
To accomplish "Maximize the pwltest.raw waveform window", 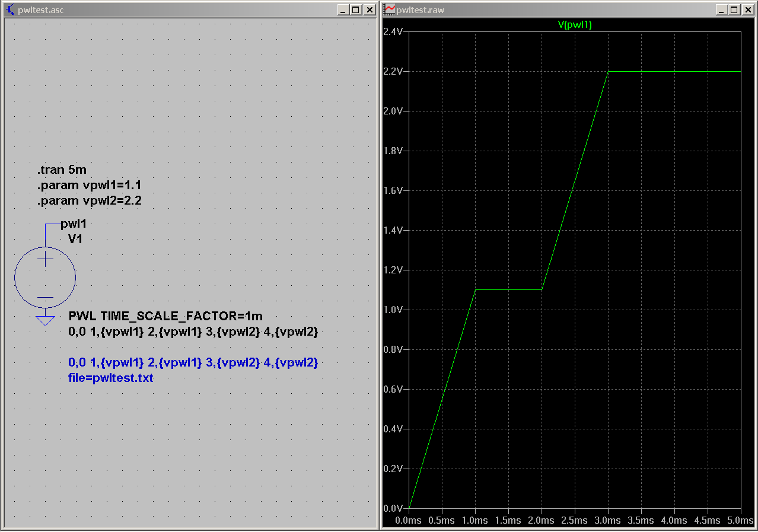I will [734, 9].
